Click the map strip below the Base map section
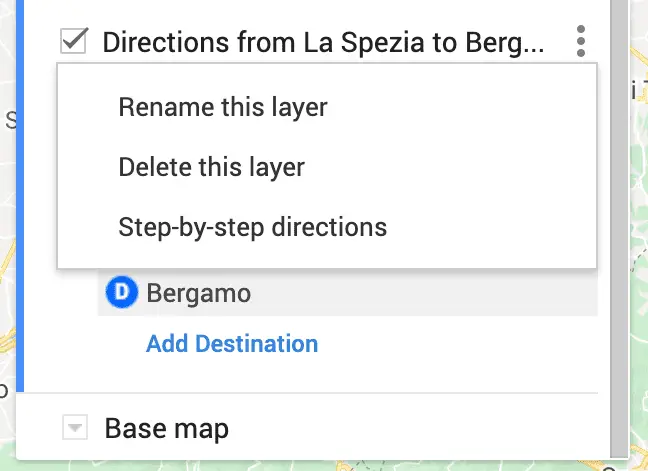 pyautogui.click(x=322, y=466)
